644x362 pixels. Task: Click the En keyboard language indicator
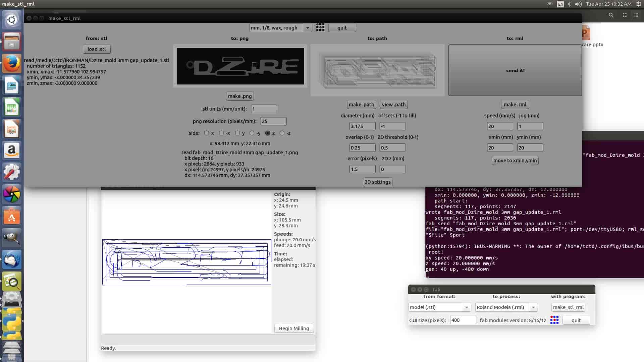click(560, 4)
